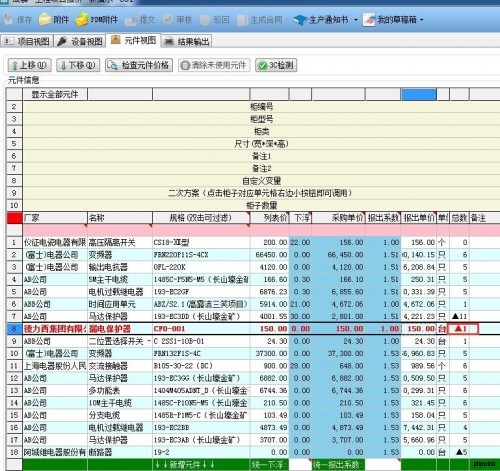Click the 下浮 column header
This screenshot has width=500, height=471.
[x=300, y=218]
